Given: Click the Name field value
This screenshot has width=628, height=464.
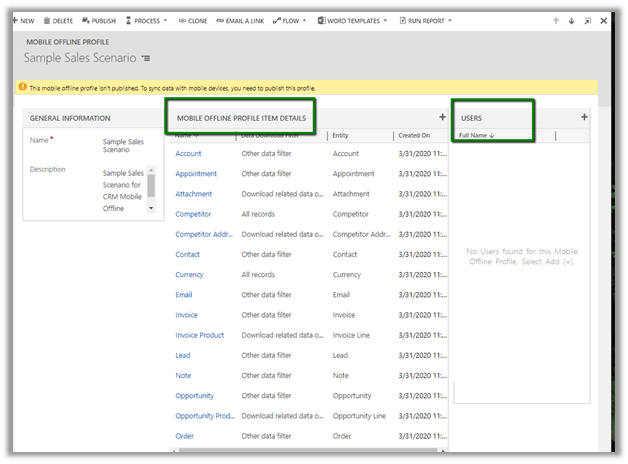Looking at the screenshot, I should (x=123, y=146).
